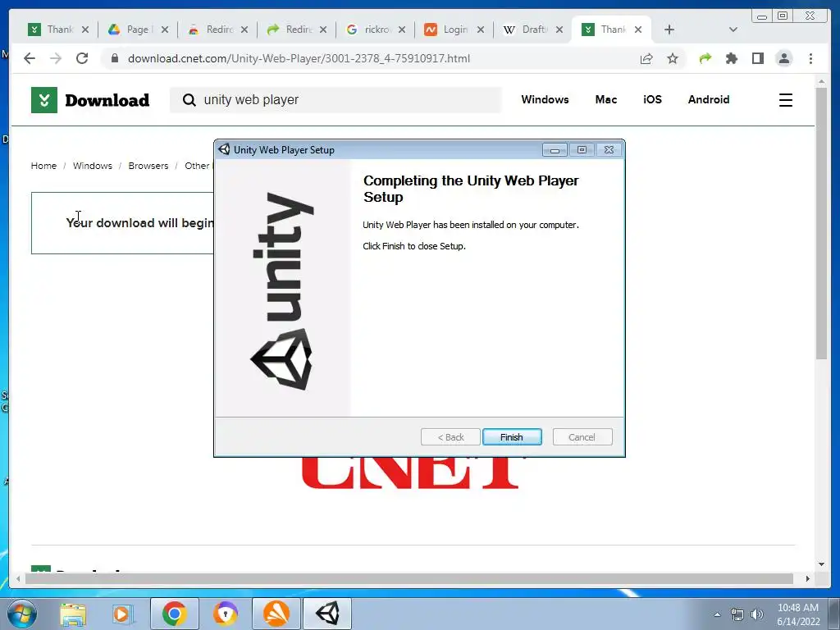
Task: Click Cancel in Unity setup dialog
Action: [x=582, y=437]
